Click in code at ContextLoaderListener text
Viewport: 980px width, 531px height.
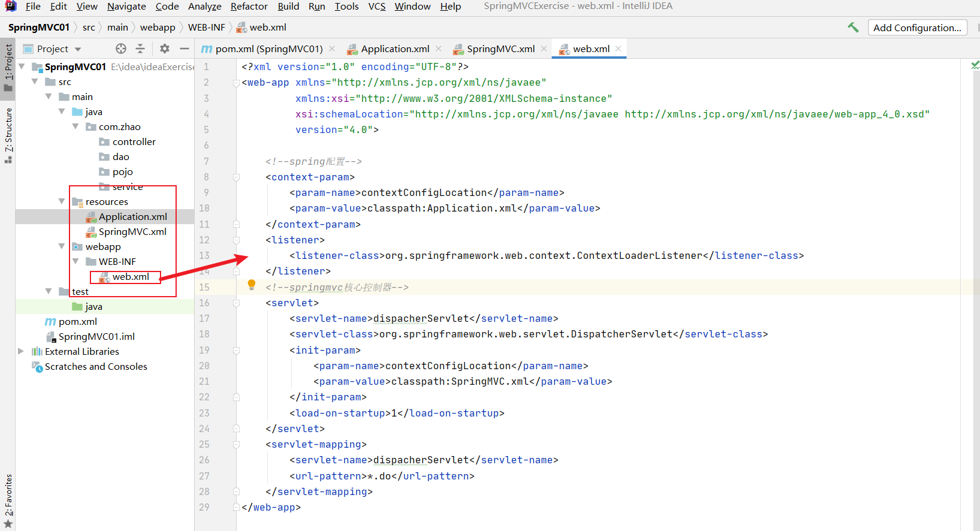point(639,256)
